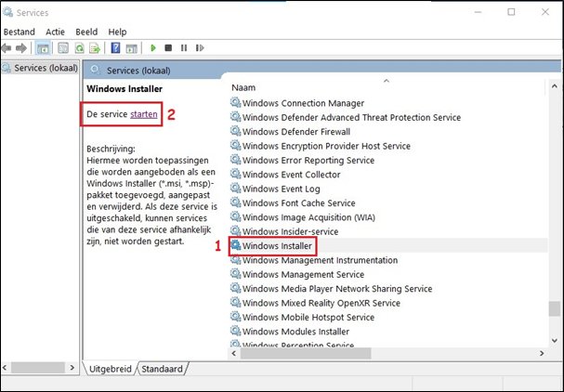Click list horizontal scroll right arrow
The width and height of the screenshot is (564, 392).
click(x=542, y=354)
